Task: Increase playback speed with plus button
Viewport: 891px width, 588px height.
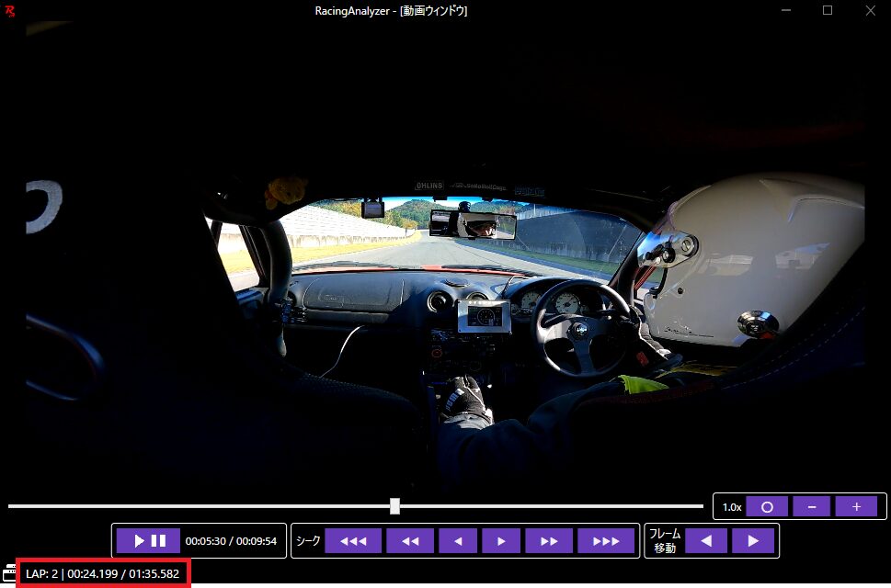Action: click(x=855, y=506)
